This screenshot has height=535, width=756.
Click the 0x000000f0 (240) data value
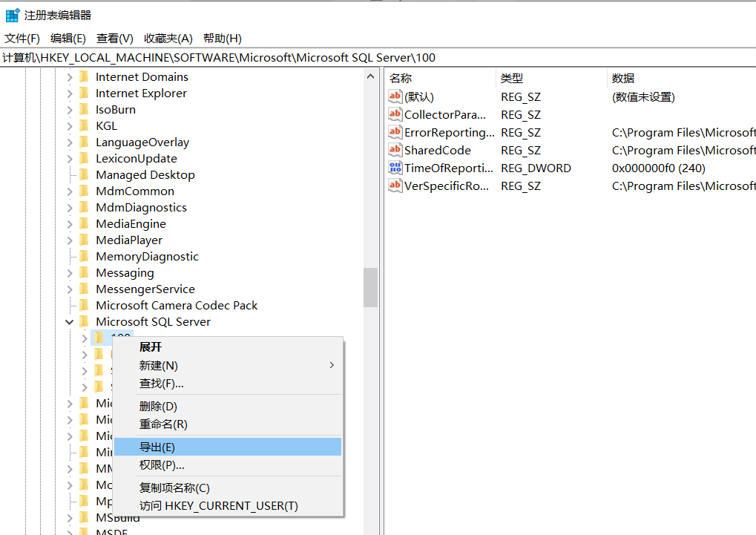[658, 168]
